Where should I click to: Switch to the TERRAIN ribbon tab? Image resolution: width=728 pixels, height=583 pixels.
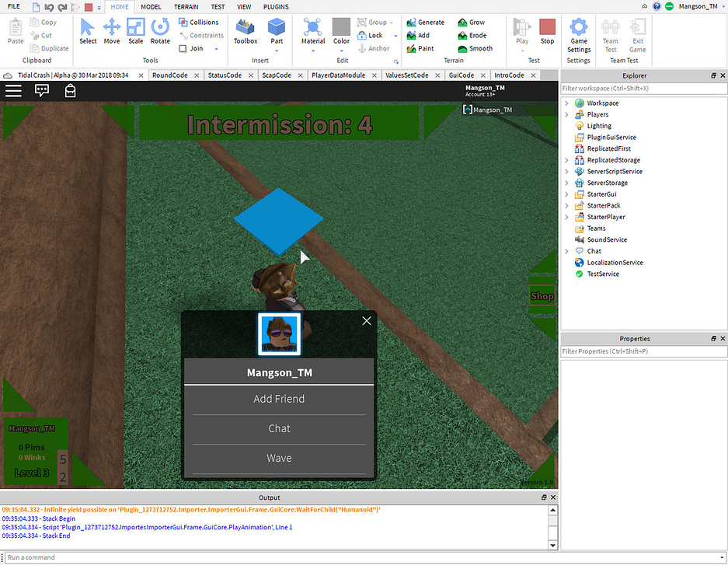click(186, 7)
